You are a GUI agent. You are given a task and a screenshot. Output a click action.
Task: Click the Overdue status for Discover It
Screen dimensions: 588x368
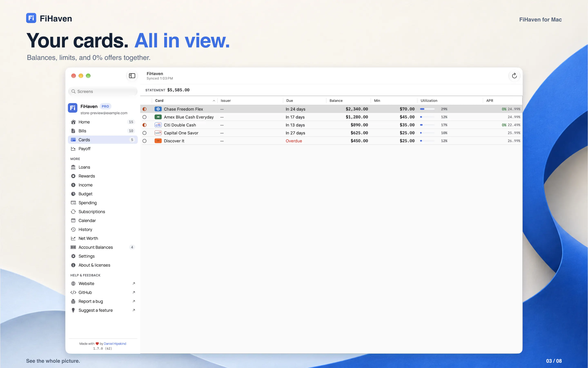294,141
